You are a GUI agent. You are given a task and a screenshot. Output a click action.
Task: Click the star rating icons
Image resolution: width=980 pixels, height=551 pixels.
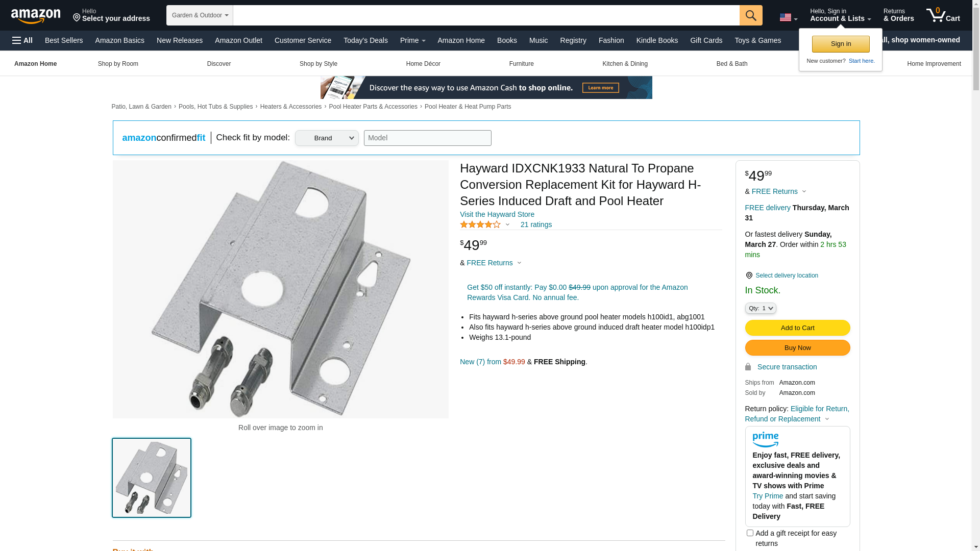(x=480, y=224)
